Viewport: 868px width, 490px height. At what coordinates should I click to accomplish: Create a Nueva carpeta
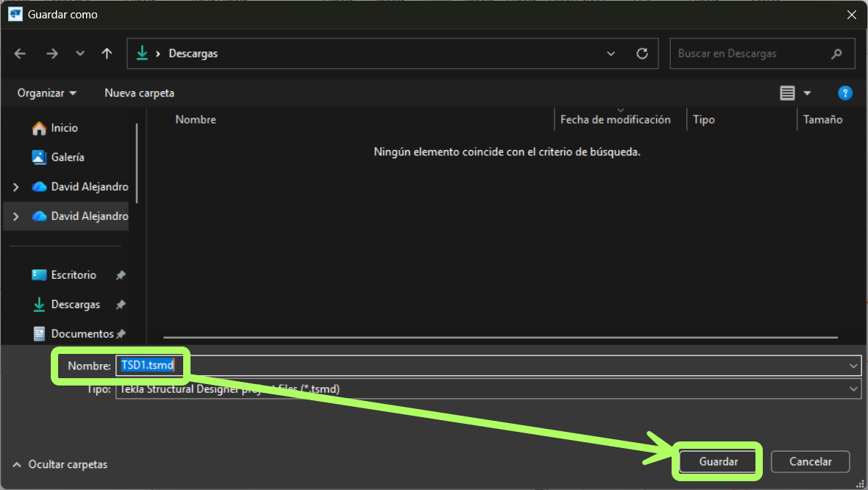(140, 93)
